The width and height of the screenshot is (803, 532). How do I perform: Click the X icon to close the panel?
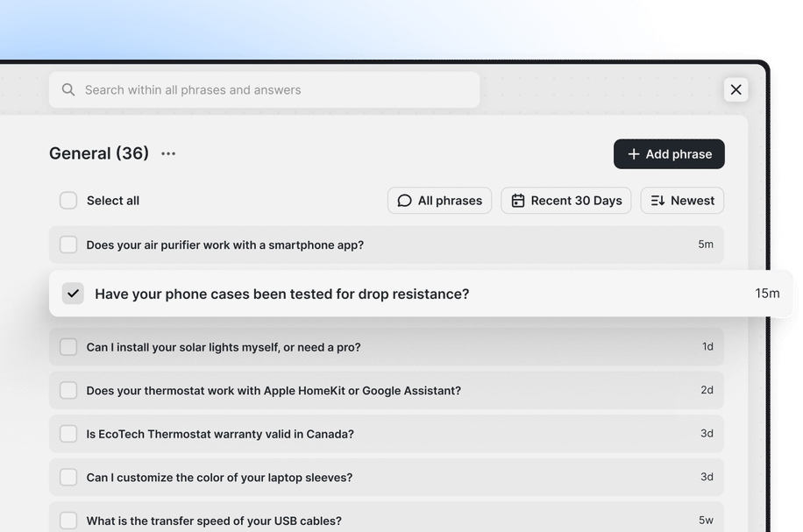(x=735, y=89)
